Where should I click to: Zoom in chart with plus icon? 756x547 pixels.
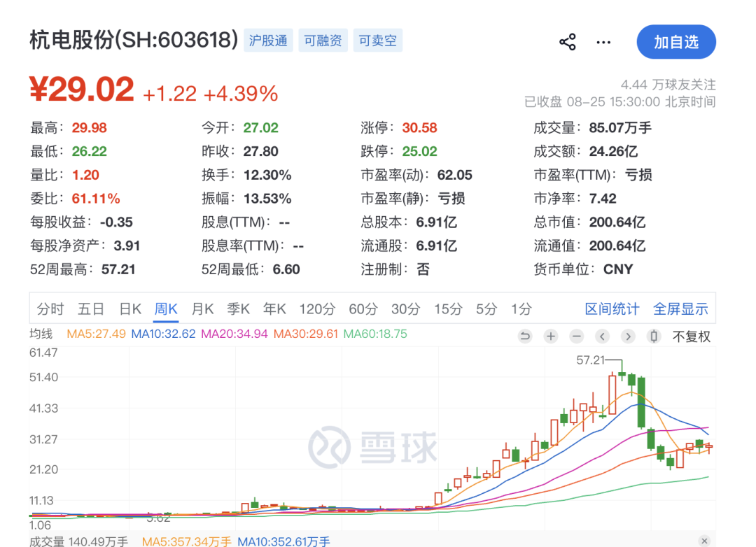coord(551,336)
